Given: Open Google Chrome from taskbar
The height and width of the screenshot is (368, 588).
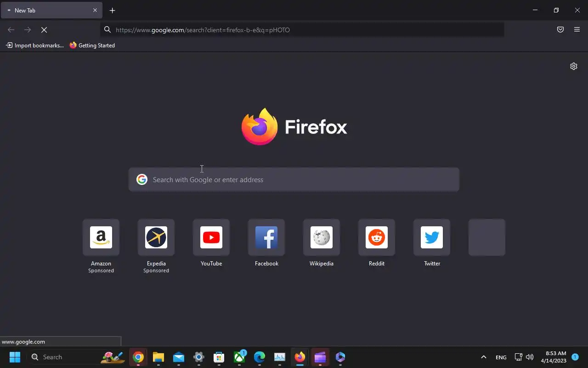Looking at the screenshot, I should click(138, 357).
